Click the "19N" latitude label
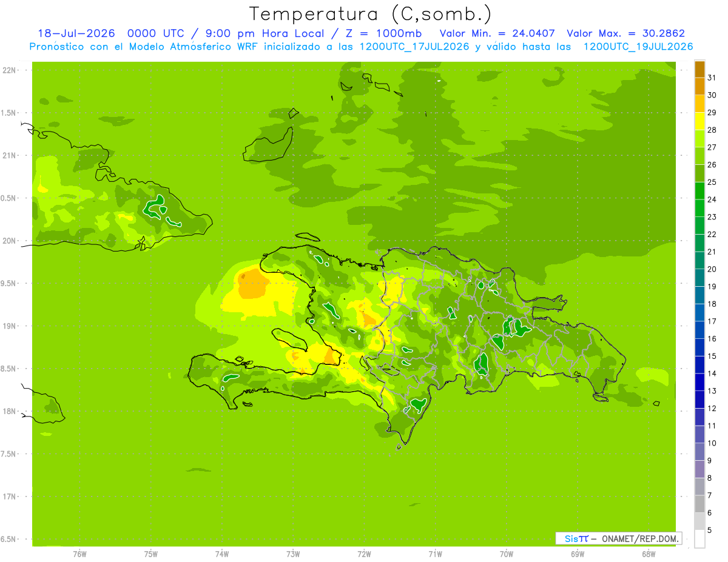The image size is (728, 562). click(9, 326)
